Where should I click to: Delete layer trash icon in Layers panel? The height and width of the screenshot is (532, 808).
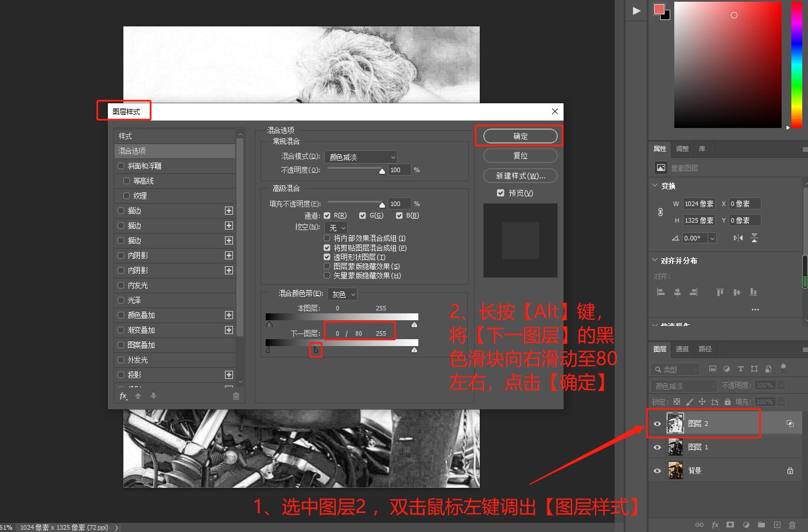click(792, 525)
